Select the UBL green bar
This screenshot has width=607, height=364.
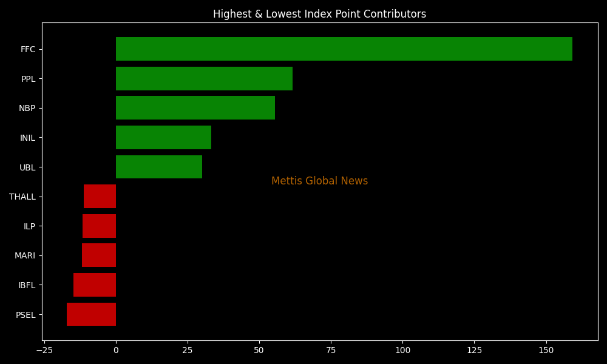coord(159,167)
